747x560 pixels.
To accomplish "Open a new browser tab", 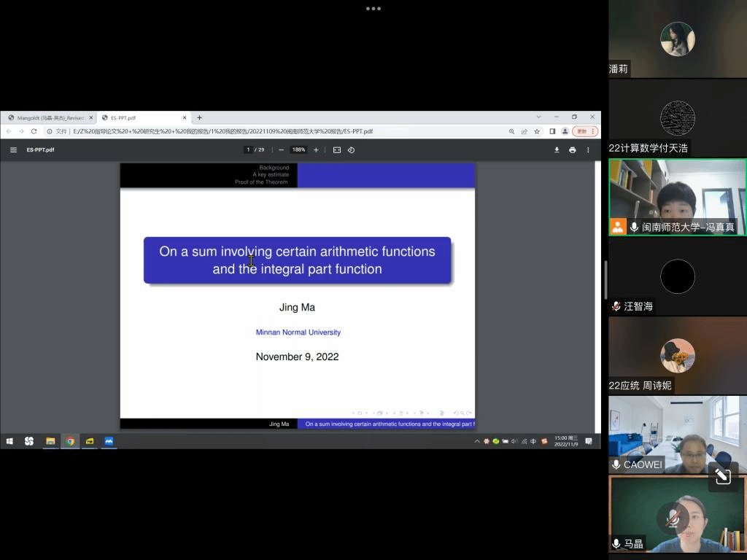I will click(199, 117).
